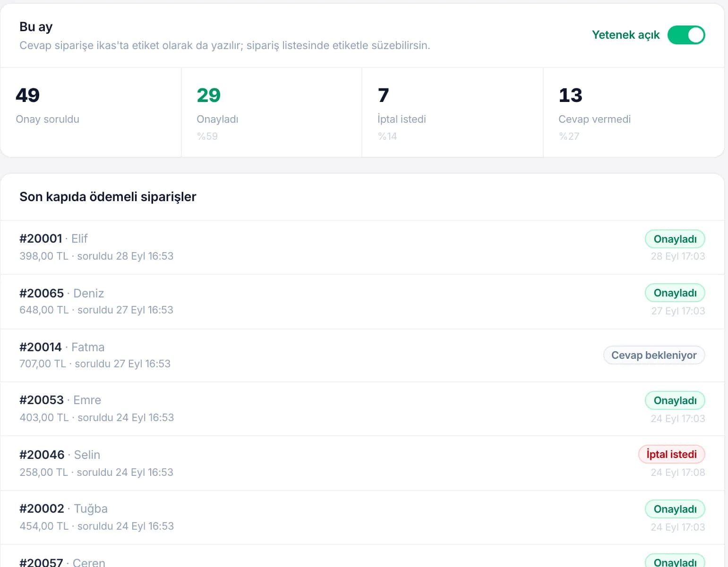Click the "49" count value
728x567 pixels.
tap(28, 95)
